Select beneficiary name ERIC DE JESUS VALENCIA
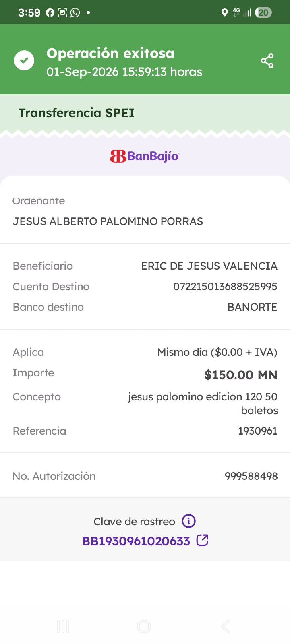 click(209, 266)
